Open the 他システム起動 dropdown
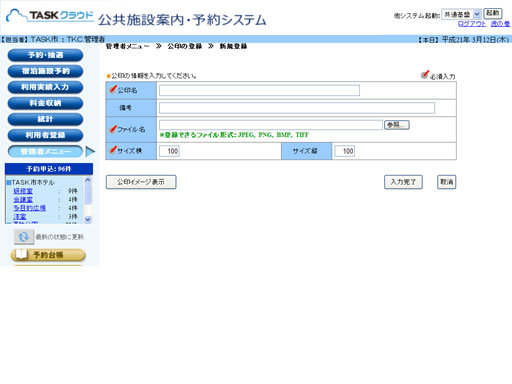512x384 pixels. tap(461, 14)
